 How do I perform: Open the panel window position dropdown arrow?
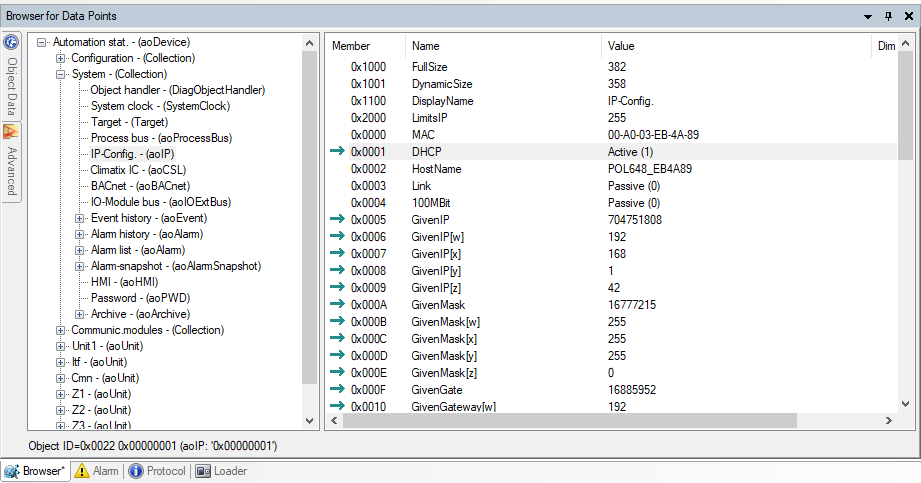click(x=868, y=16)
